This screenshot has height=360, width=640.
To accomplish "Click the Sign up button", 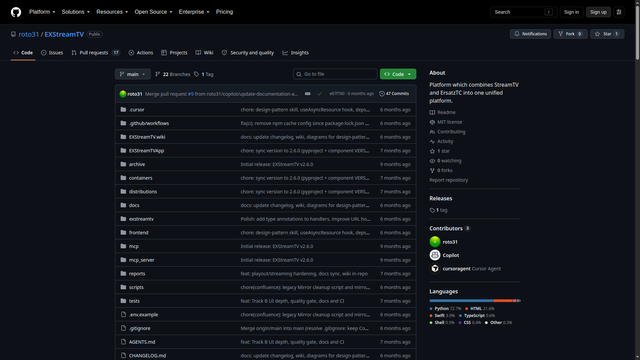I will [598, 12].
